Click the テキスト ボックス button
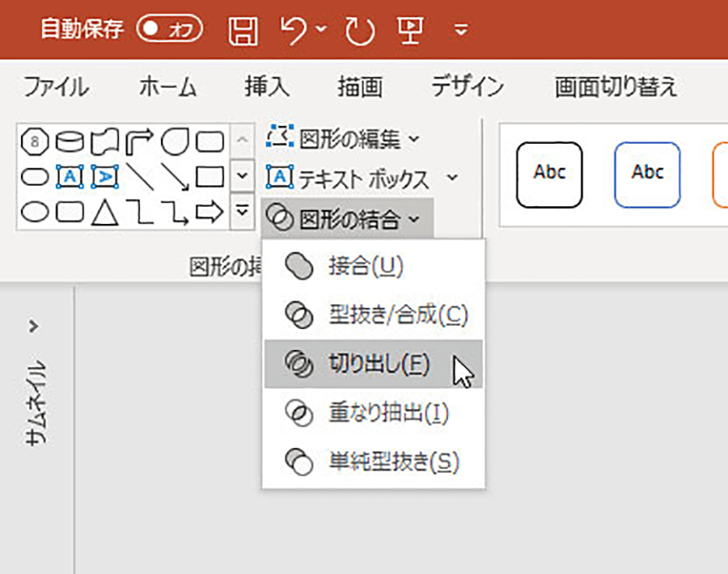Screen dimensions: 728x574 (348, 178)
